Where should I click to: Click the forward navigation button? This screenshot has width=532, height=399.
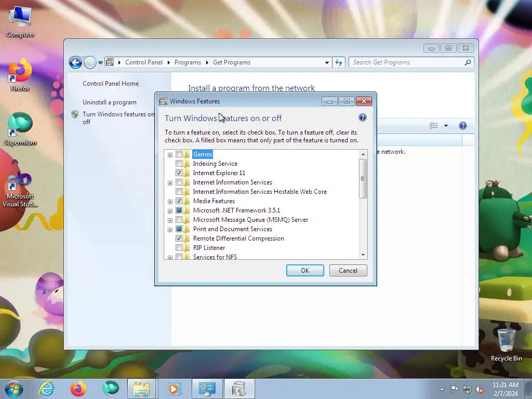(90, 62)
